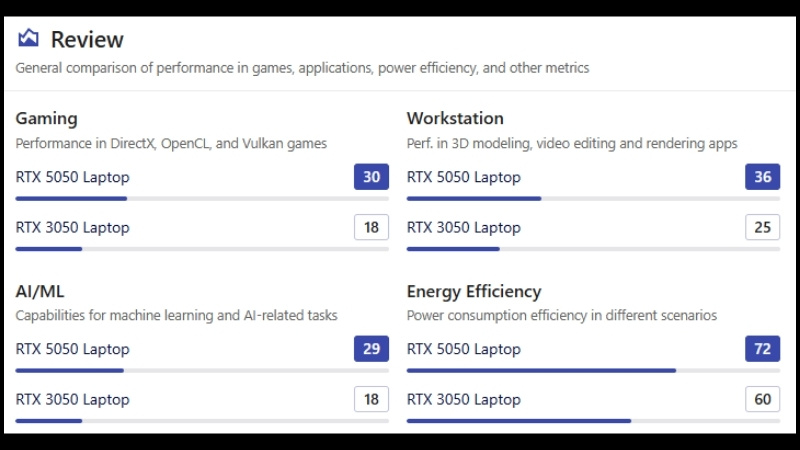Click RTX 3050 Laptop label under Energy Efficiency
Image resolution: width=800 pixels, height=450 pixels.
coord(464,399)
